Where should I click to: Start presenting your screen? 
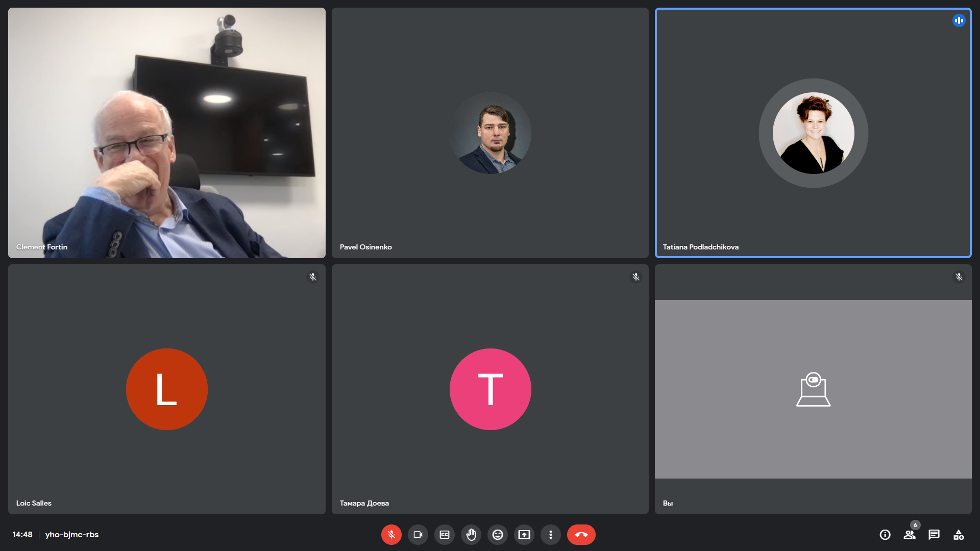[x=524, y=535]
